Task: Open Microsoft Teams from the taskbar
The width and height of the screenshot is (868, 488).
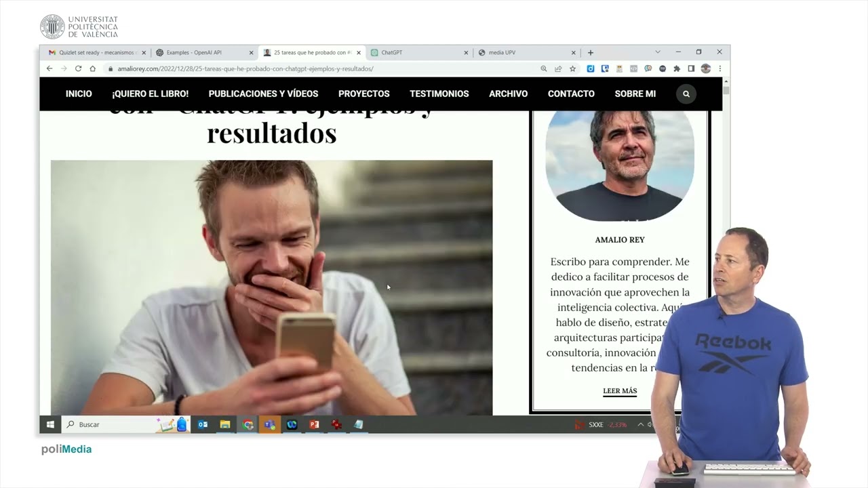Action: pyautogui.click(x=270, y=424)
